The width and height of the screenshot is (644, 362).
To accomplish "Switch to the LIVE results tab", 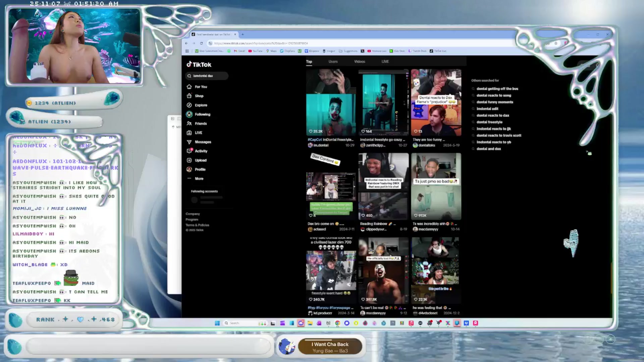I will [385, 62].
